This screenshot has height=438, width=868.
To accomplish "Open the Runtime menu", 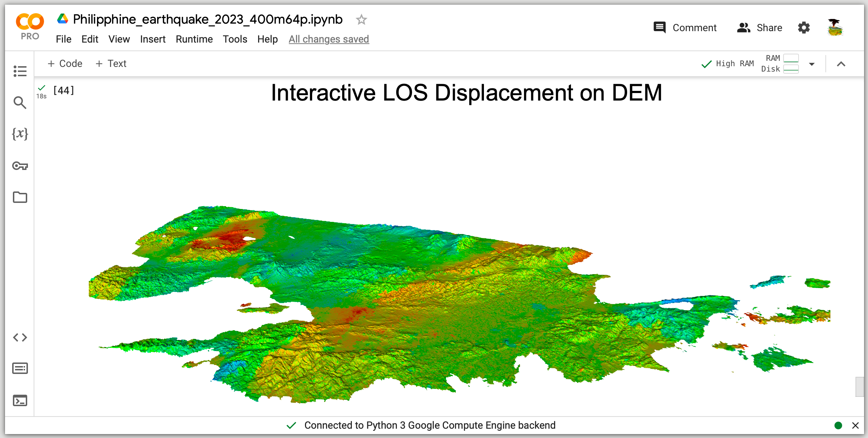I will coord(194,39).
